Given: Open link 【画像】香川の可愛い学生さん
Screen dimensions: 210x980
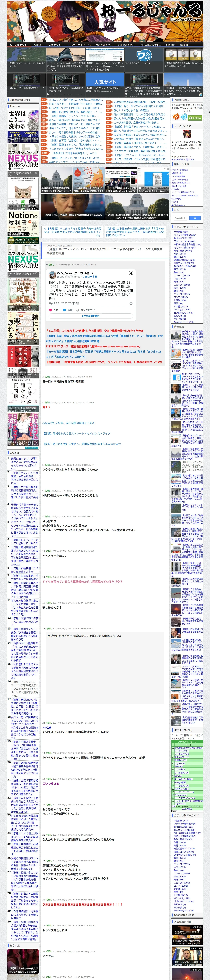Looking at the screenshot, I should click(82, 444).
